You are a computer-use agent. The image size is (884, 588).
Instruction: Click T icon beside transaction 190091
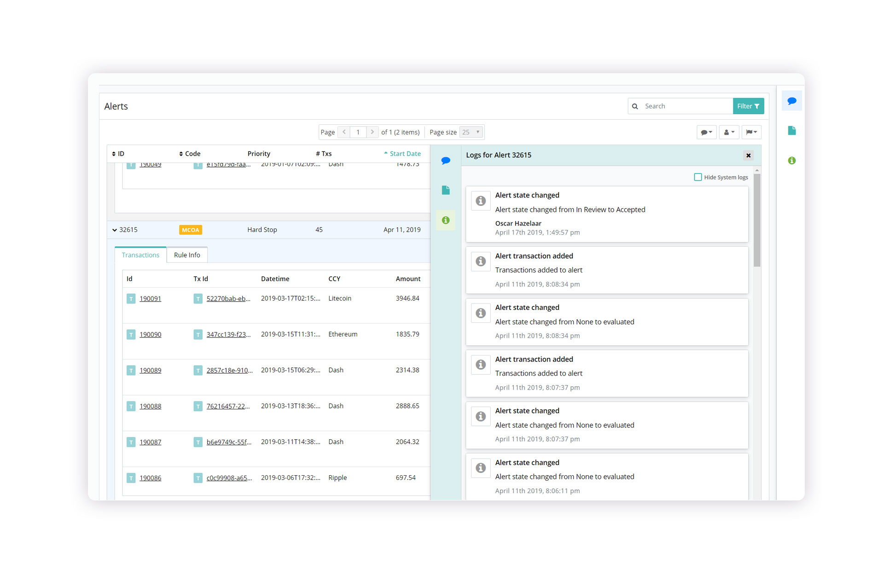tap(131, 299)
